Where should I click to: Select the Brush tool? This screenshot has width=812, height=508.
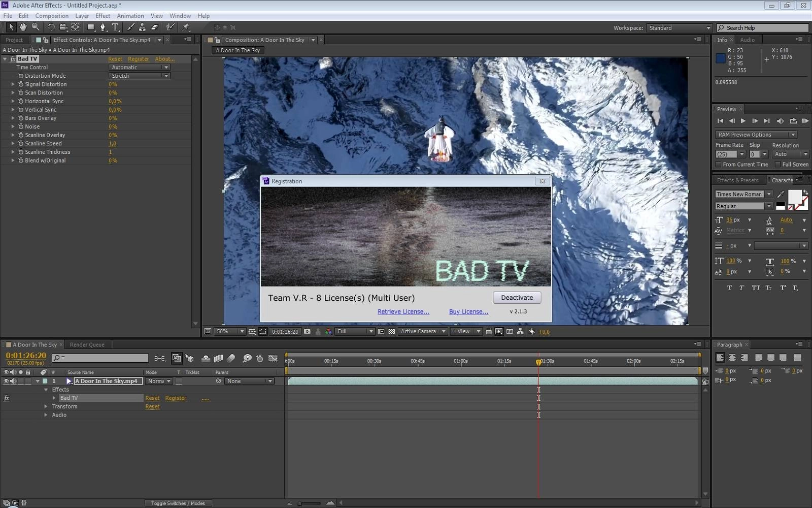130,27
